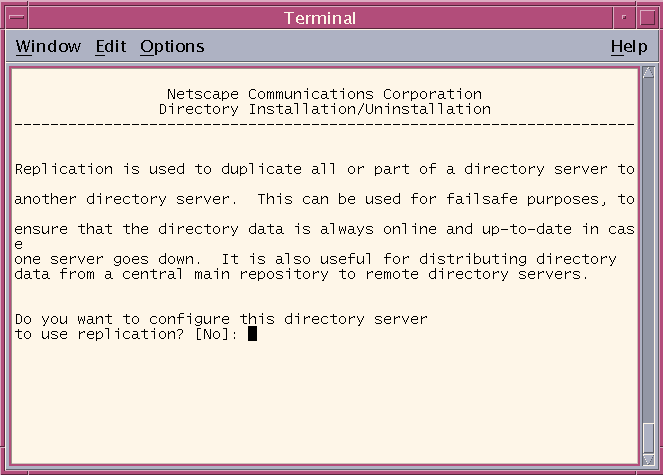Click the Netscape Communications Corporation heading
Viewport: 663px width, 475px height.
tap(324, 94)
